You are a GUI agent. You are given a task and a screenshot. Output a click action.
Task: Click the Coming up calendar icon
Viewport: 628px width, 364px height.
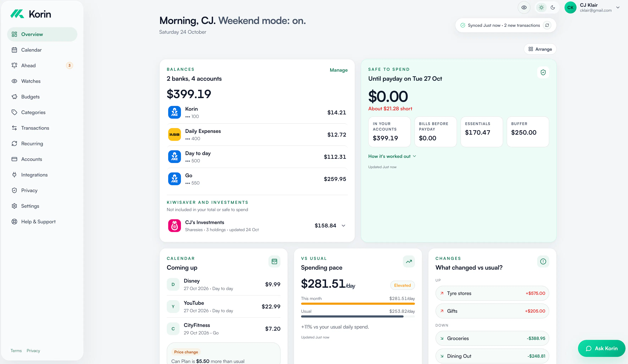click(274, 262)
